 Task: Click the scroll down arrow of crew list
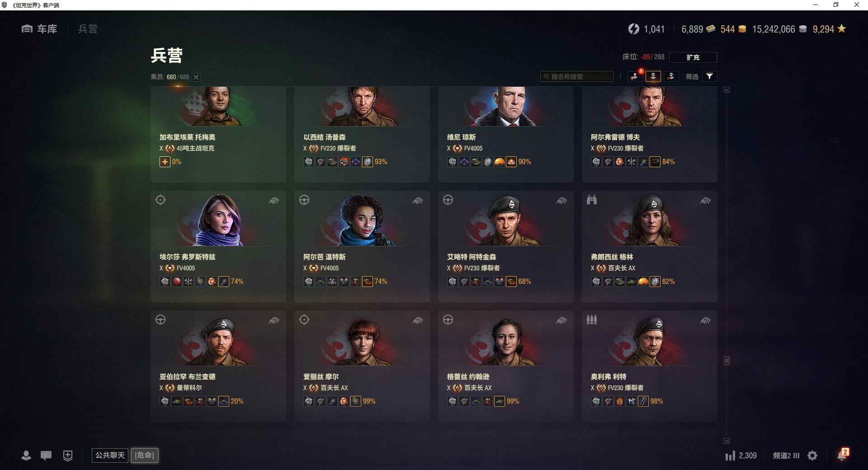pyautogui.click(x=726, y=441)
